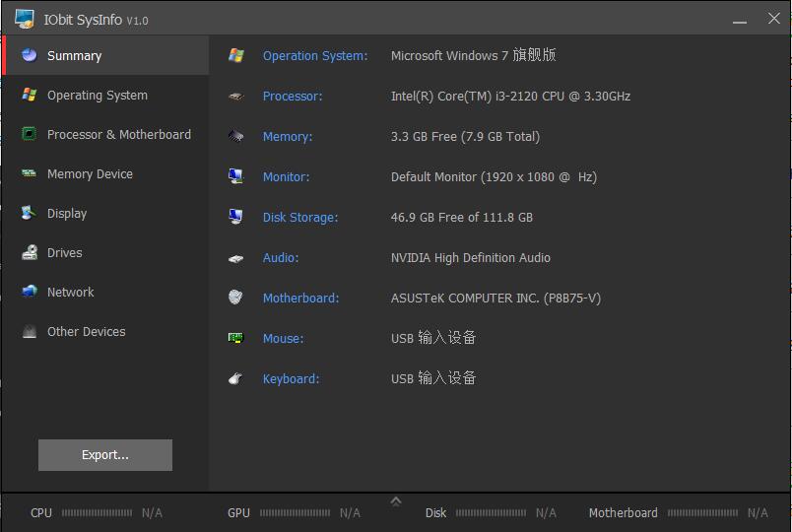Select the 46.9 GB Free of 111.8 GB text
792x532 pixels.
tap(462, 218)
